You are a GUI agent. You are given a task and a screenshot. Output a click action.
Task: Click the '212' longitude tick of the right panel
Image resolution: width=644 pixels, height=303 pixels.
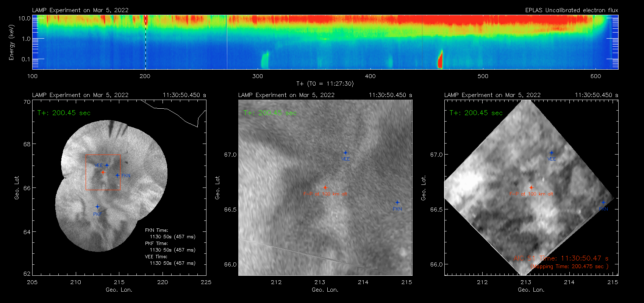tap(482, 282)
